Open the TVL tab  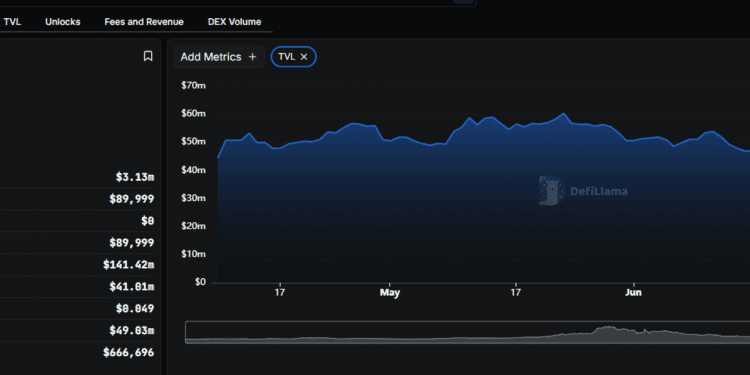click(12, 22)
